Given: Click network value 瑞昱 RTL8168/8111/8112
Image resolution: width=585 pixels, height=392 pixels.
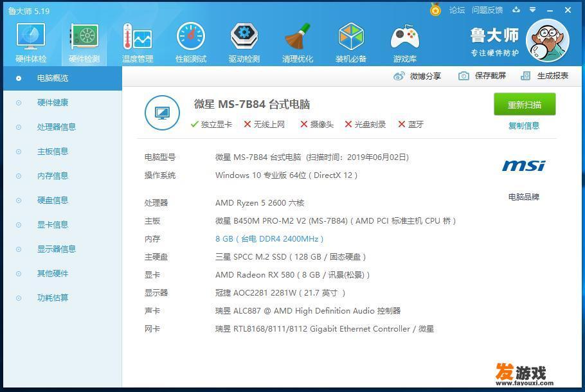Looking at the screenshot, I should point(324,329).
